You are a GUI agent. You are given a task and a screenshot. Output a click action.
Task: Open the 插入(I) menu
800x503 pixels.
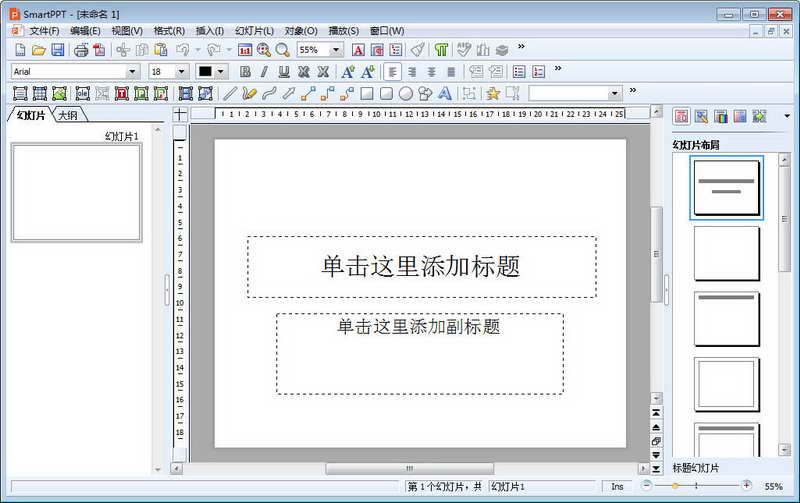tap(210, 31)
